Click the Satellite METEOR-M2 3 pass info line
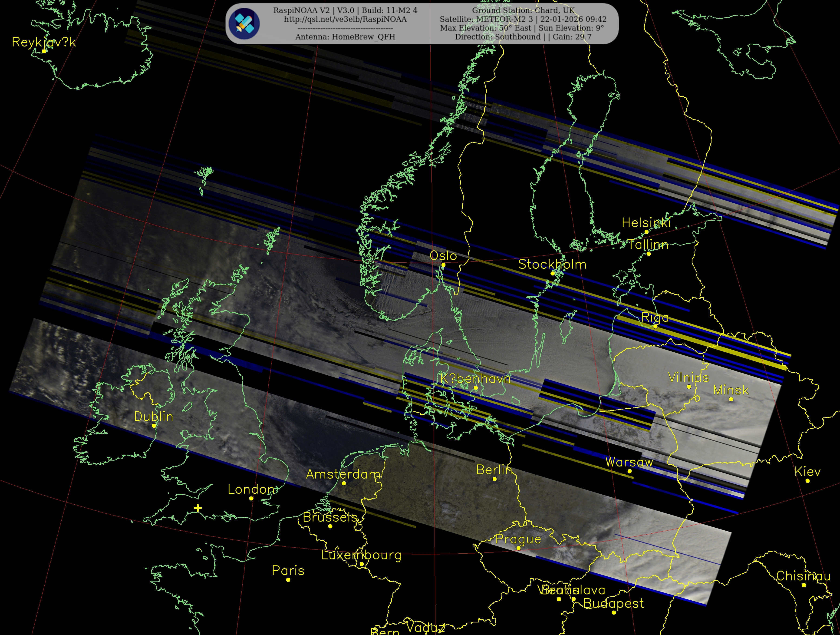840x635 pixels. click(x=523, y=19)
